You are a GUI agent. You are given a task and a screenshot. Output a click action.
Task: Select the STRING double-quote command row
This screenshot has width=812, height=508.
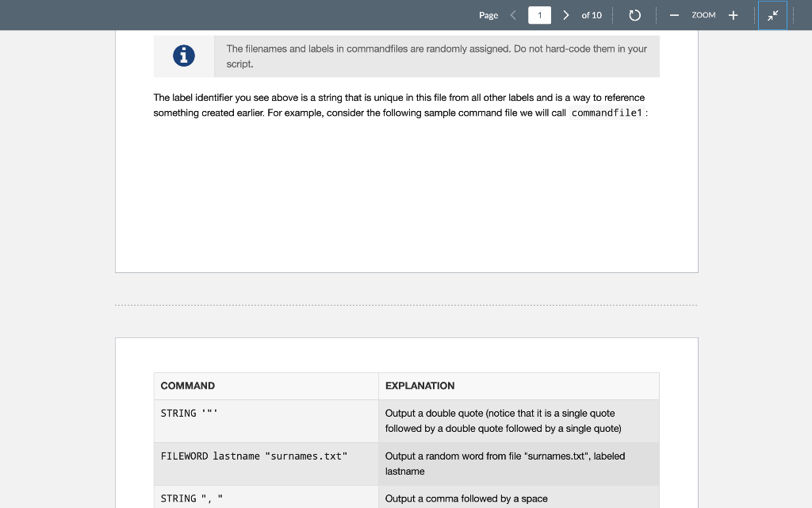pos(189,414)
